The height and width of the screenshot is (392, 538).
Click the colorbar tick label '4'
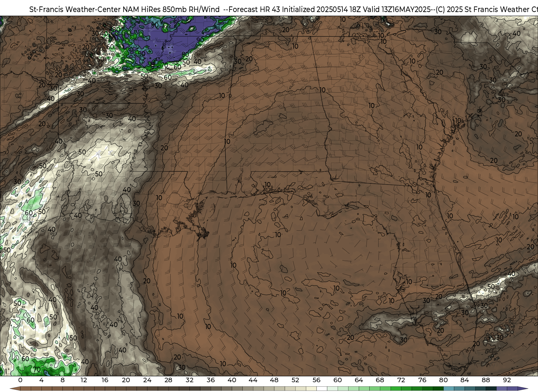[x=41, y=380]
